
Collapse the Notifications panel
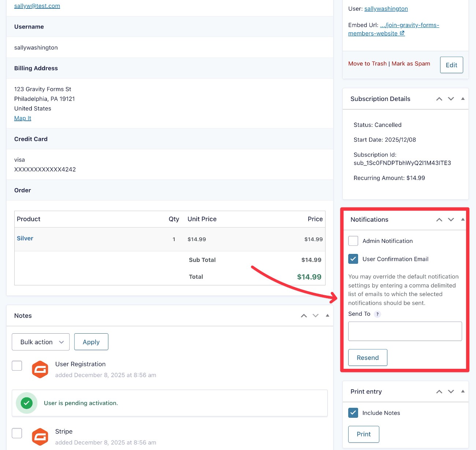463,220
